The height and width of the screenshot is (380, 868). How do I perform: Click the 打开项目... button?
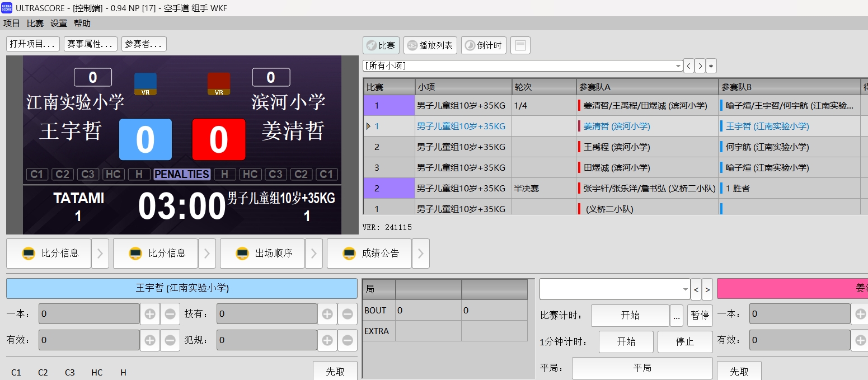pyautogui.click(x=33, y=44)
